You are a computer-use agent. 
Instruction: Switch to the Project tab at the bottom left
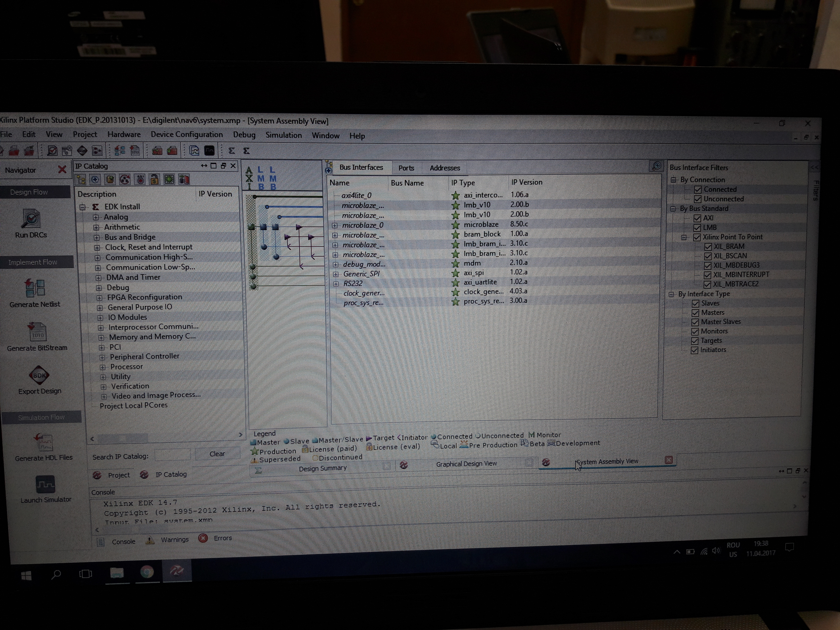pos(118,475)
